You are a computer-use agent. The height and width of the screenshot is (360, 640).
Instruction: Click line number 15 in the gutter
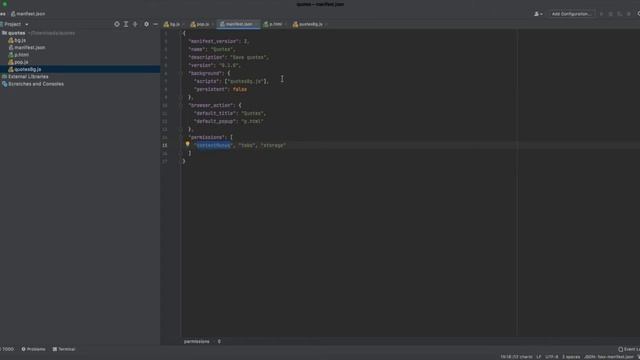pos(164,145)
